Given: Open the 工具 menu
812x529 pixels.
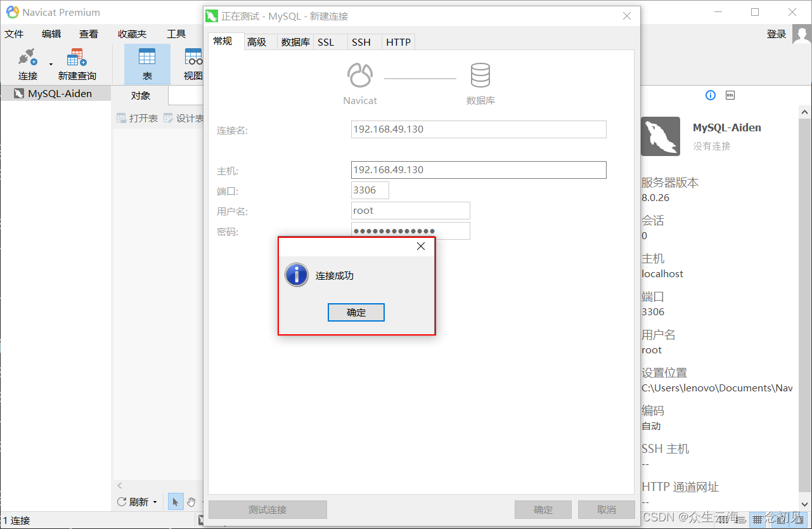Looking at the screenshot, I should click(176, 34).
